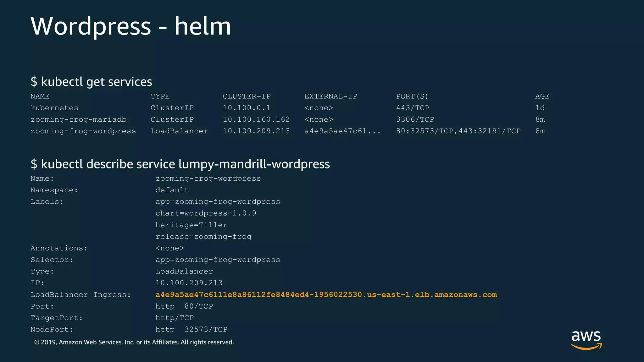Click the orange LoadBalancer Ingress hostname
This screenshot has height=362, width=644.
point(326,295)
